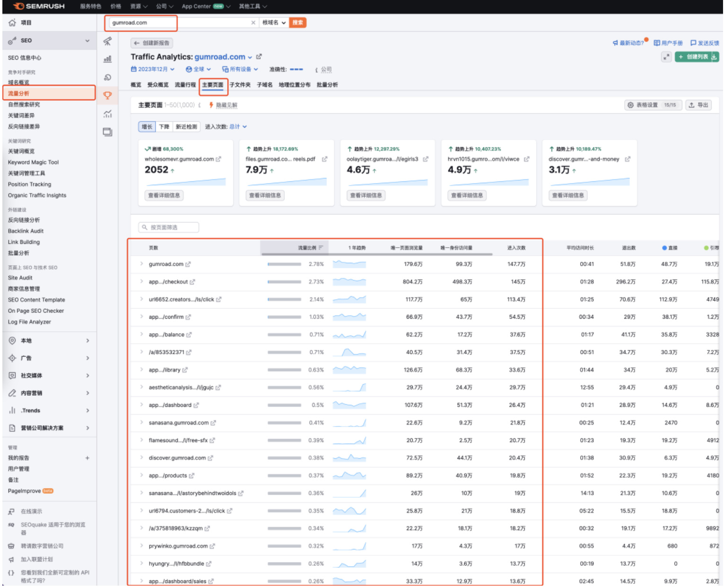Expand the app.../confirm table row
724x588 pixels.
point(141,317)
